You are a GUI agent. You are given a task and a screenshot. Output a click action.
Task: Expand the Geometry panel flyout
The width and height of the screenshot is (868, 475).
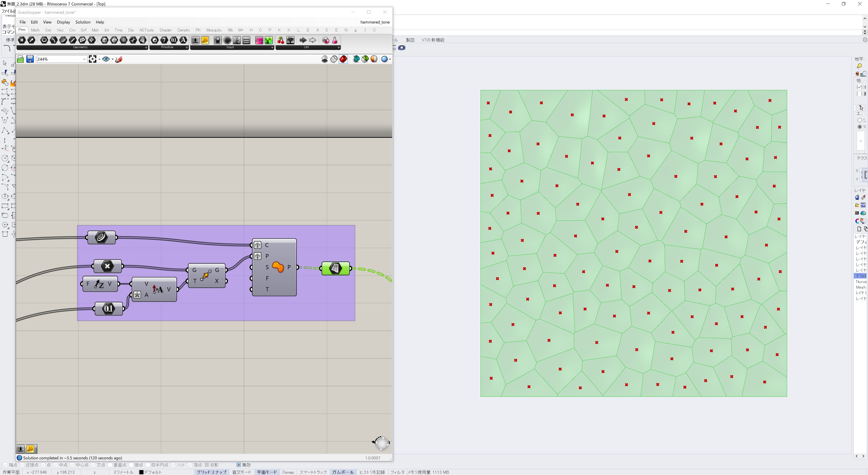tap(146, 47)
